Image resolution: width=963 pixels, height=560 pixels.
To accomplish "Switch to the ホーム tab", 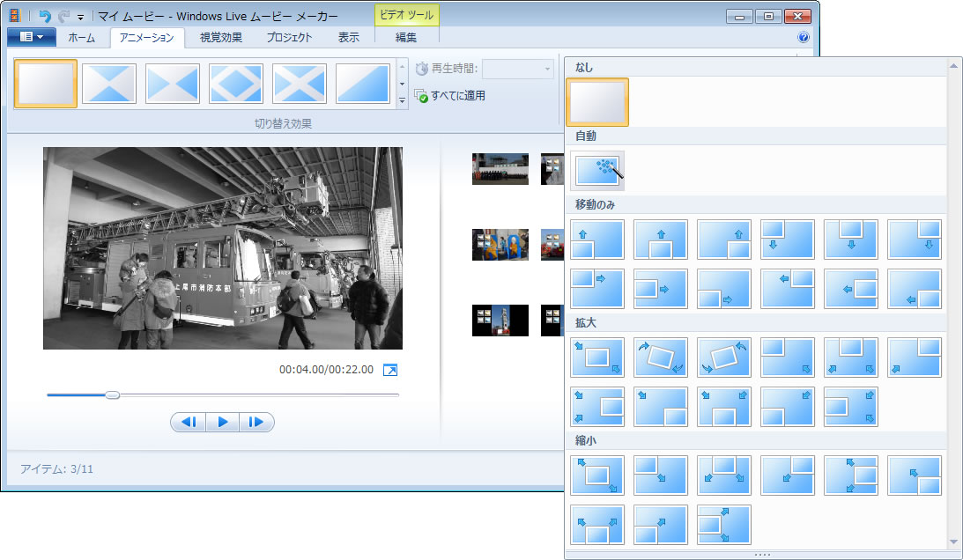I will 82,38.
